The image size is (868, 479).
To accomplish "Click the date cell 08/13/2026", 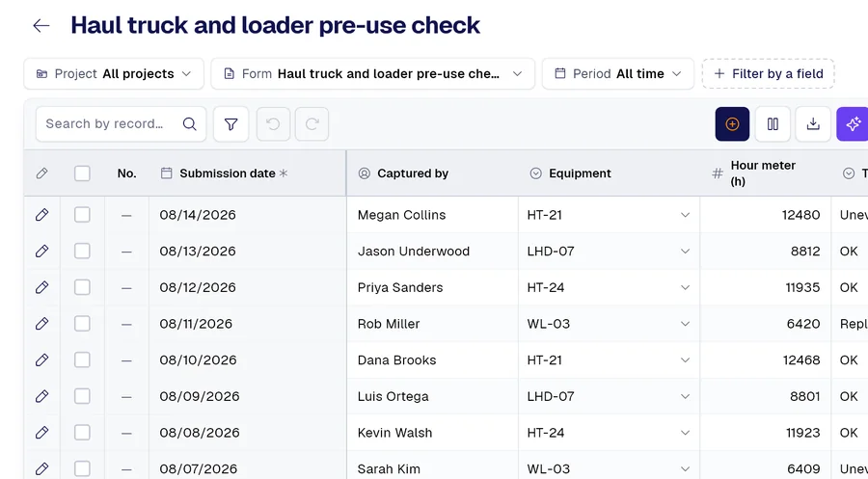I will pos(248,252).
